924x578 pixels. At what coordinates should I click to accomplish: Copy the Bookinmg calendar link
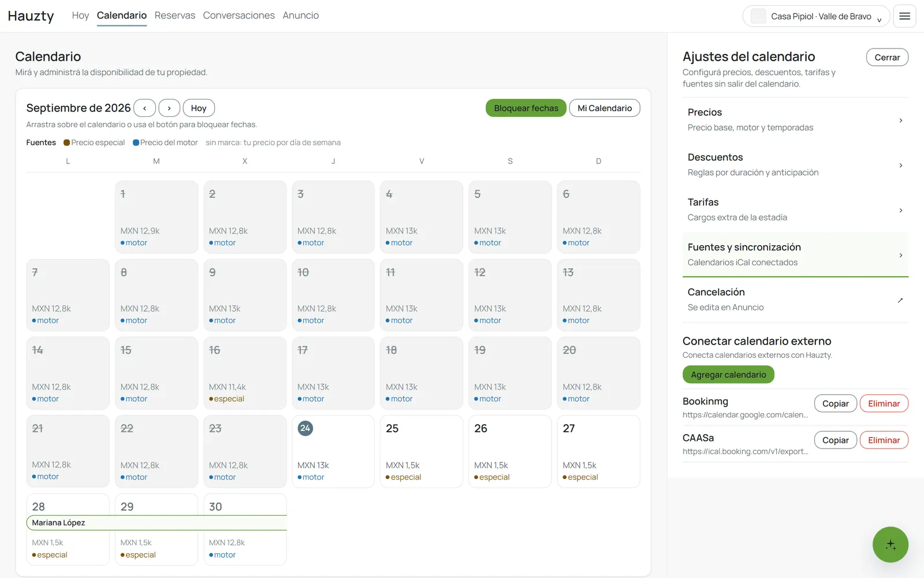click(836, 403)
